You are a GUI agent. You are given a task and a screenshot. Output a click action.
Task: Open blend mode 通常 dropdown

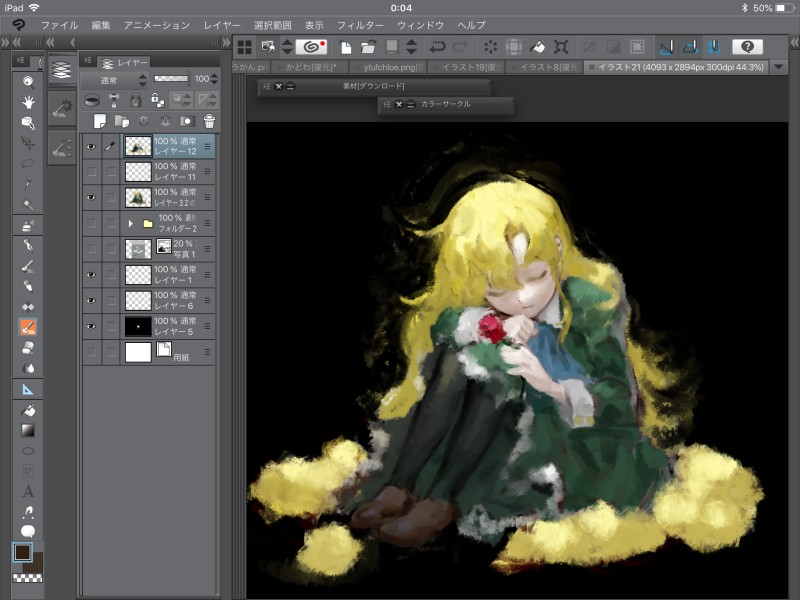[115, 80]
